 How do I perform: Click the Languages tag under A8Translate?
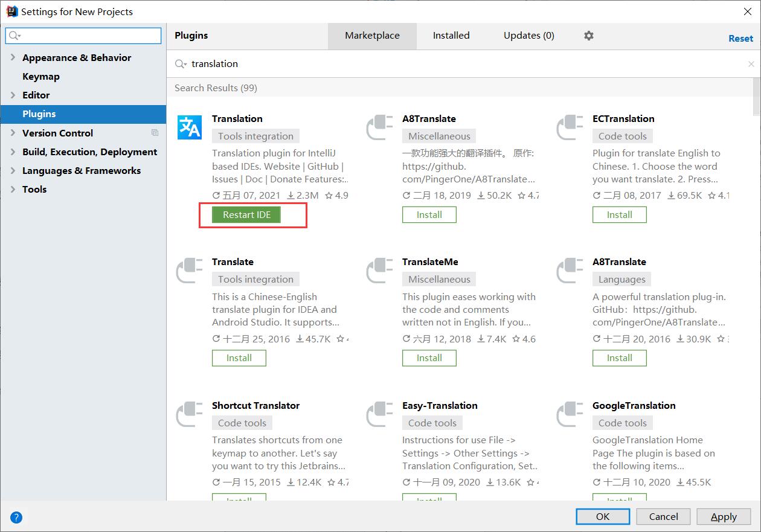[622, 280]
